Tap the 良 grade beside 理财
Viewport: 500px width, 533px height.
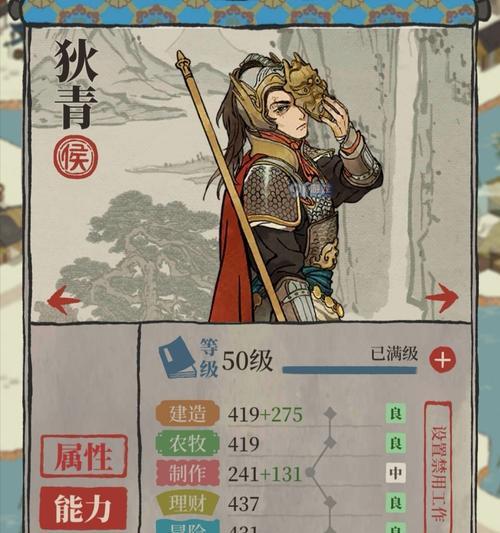tap(395, 502)
